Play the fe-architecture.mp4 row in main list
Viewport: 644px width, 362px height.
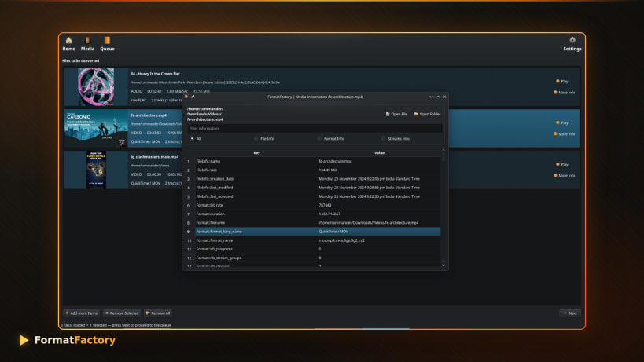[x=562, y=122]
